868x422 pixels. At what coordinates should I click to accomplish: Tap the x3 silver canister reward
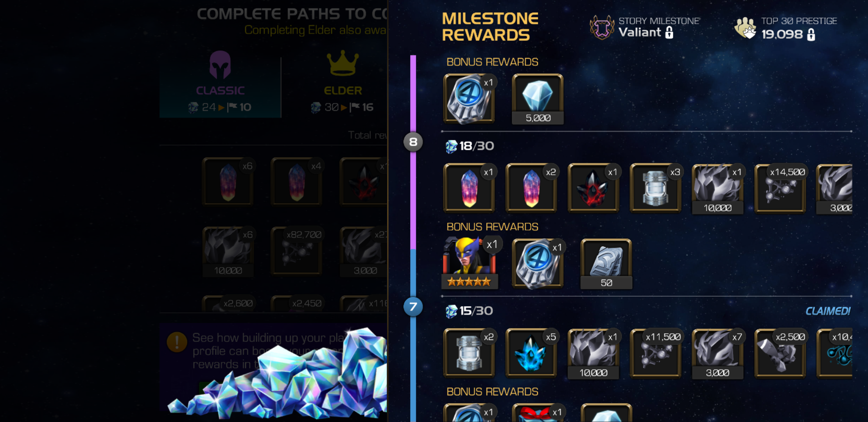(655, 188)
